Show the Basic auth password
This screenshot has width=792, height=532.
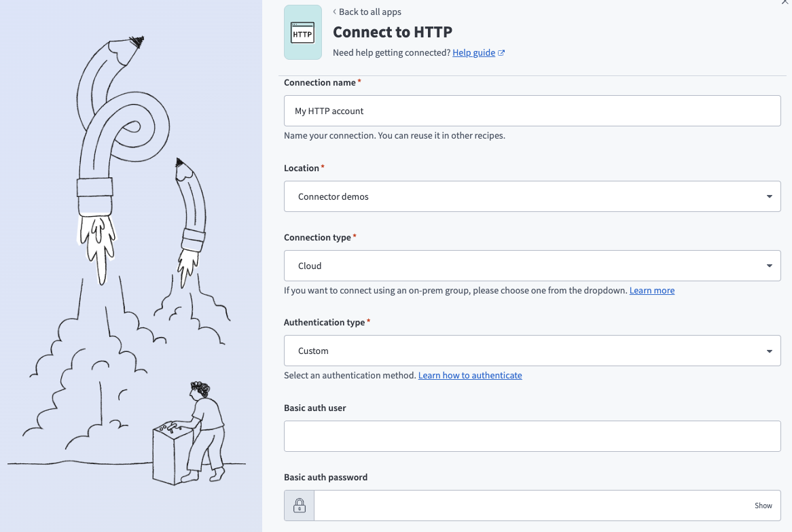tap(763, 506)
